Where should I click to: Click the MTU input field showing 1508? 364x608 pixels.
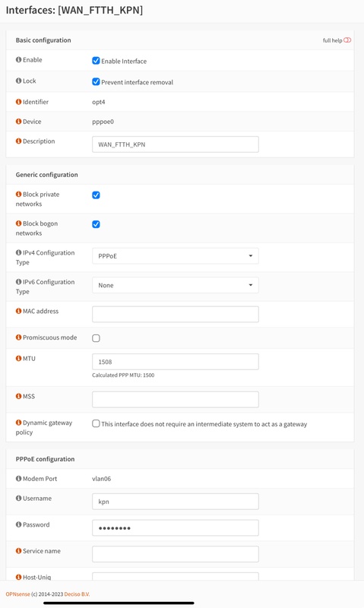coord(176,362)
